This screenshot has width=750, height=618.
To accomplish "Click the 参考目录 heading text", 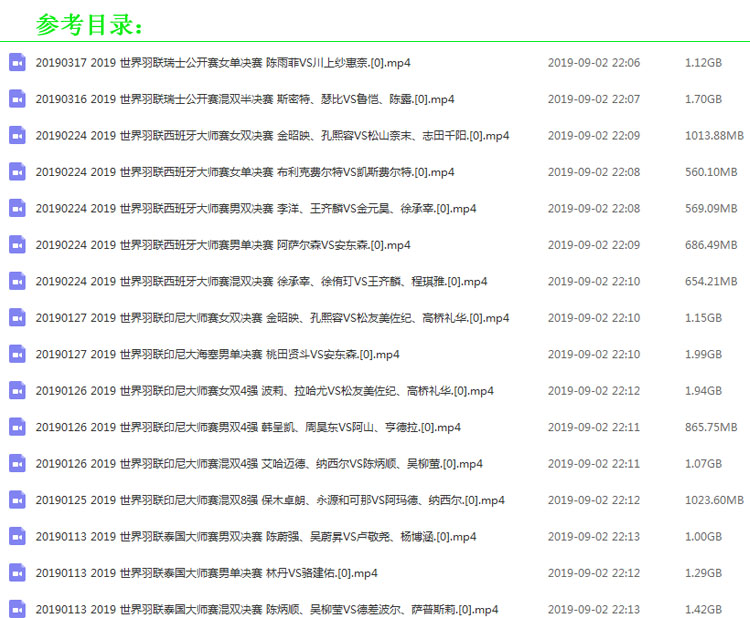I will point(90,22).
